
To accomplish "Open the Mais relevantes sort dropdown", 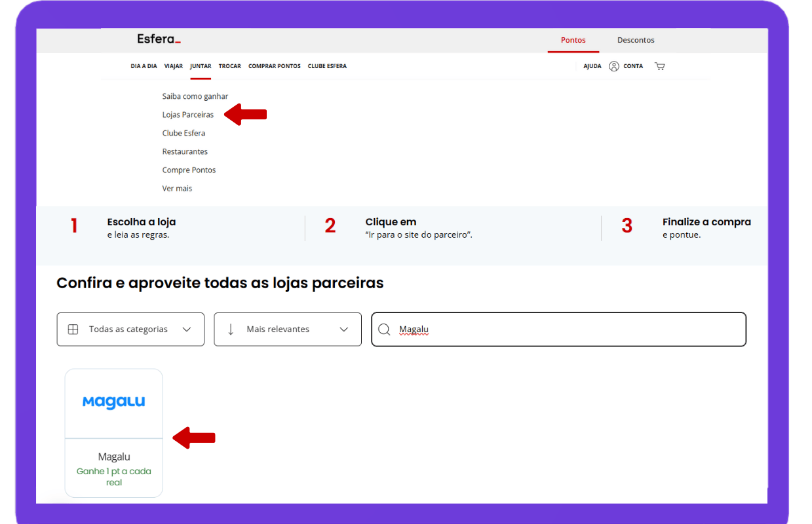I will click(287, 329).
